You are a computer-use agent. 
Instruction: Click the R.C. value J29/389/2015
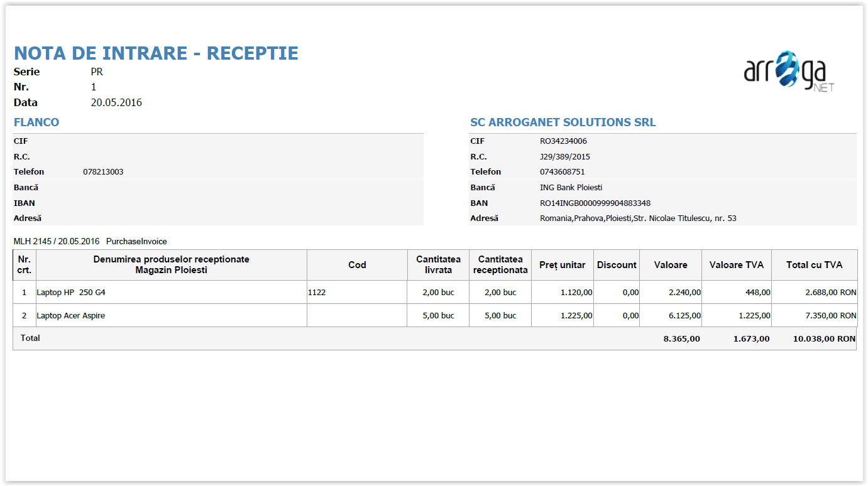point(565,157)
